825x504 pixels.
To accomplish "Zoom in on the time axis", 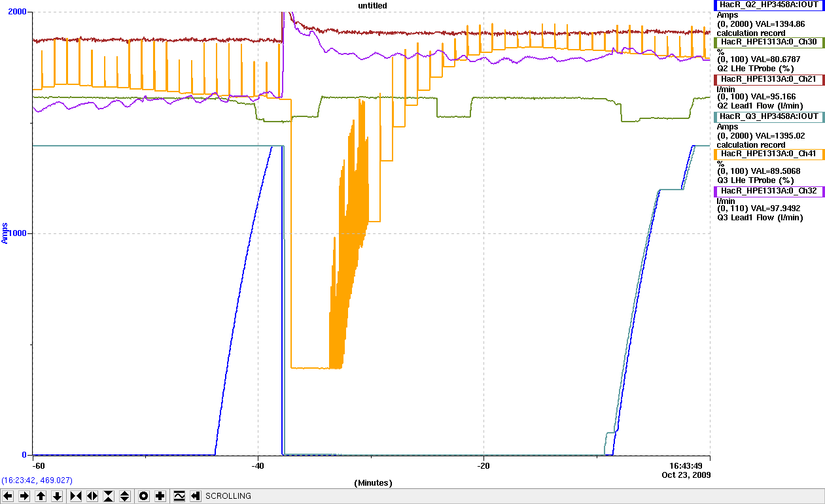I will click(x=75, y=496).
